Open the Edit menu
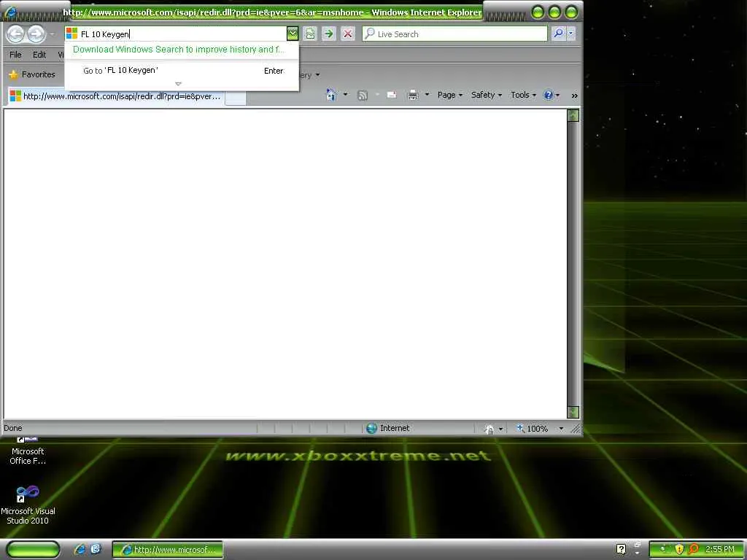 pos(39,55)
